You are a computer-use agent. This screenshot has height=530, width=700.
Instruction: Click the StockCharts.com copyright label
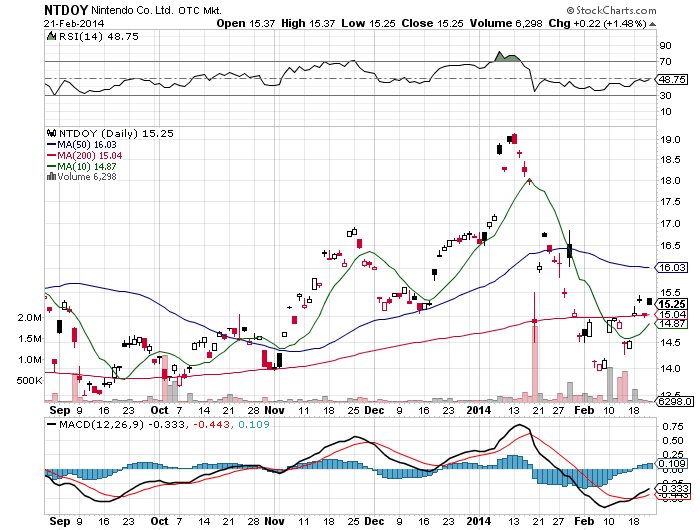click(x=611, y=10)
